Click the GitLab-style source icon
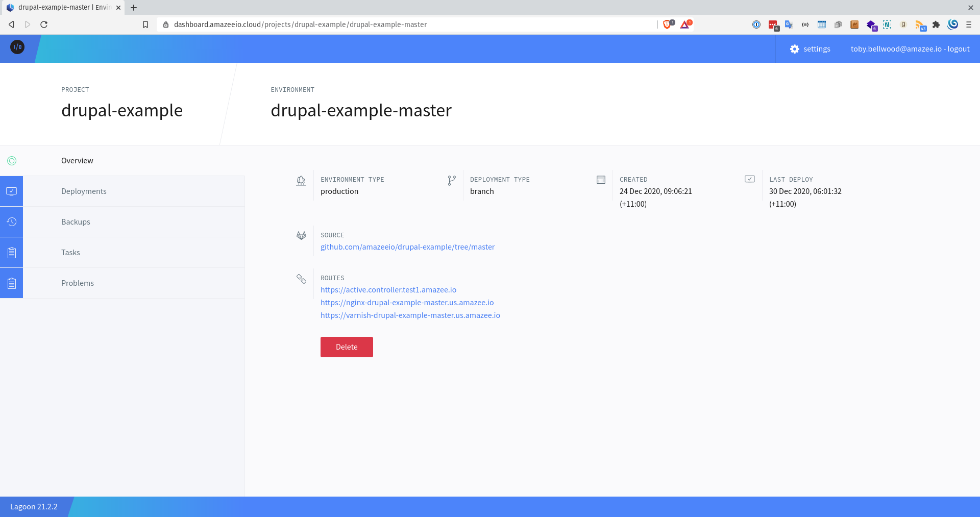980x517 pixels. coord(301,235)
